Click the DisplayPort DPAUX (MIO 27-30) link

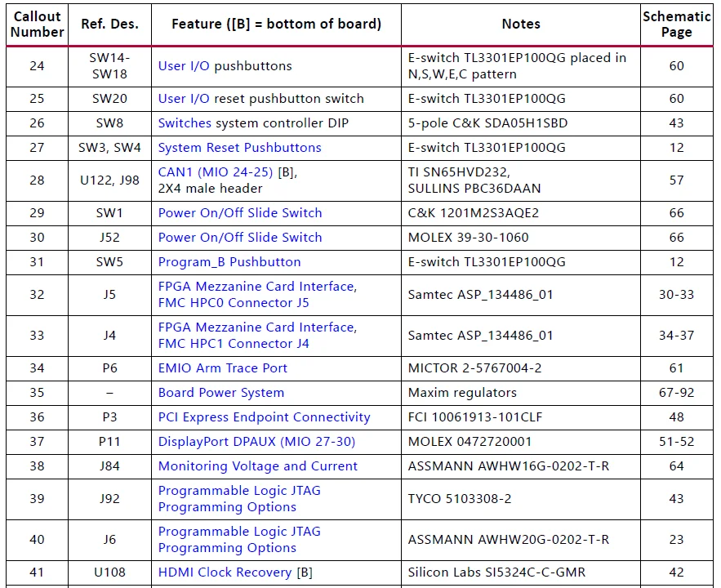click(256, 442)
